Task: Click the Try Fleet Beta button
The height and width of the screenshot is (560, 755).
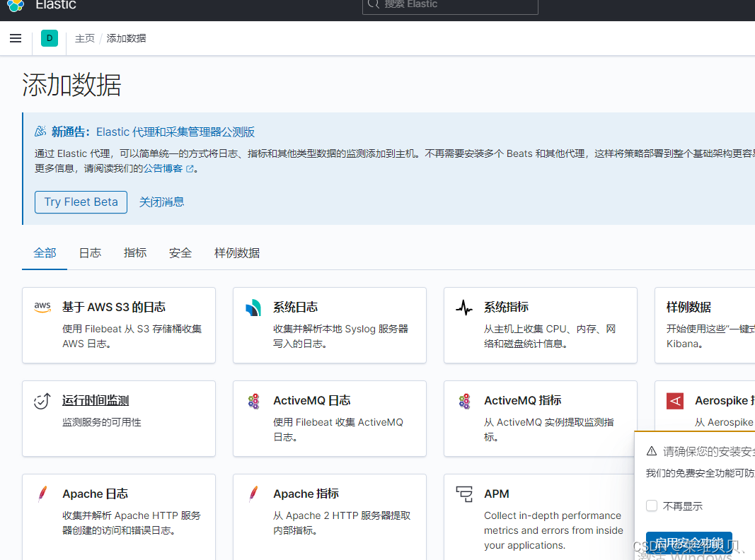Action: coord(81,202)
